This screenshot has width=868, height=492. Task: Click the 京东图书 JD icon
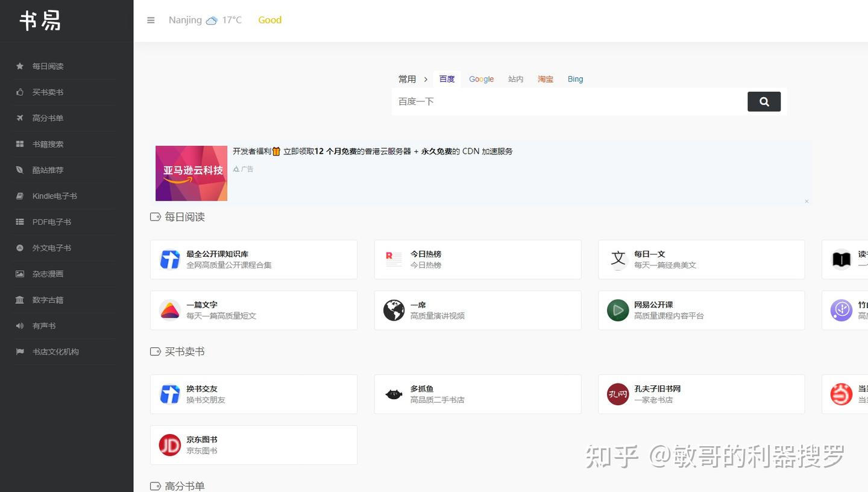tap(170, 445)
